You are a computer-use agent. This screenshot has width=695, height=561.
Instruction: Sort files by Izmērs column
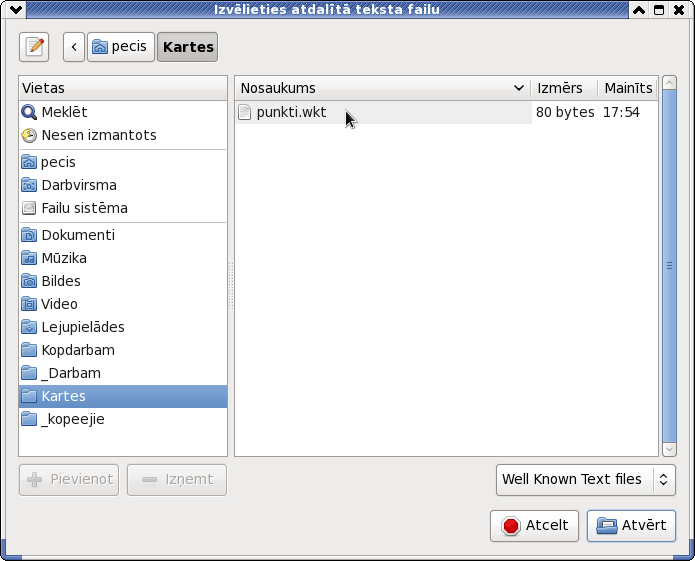coord(564,88)
